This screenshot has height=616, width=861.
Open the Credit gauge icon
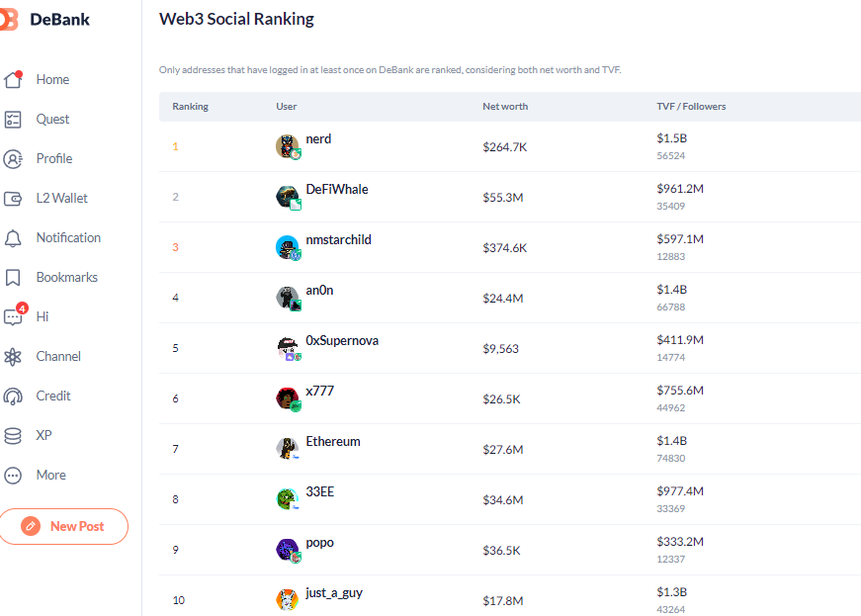(x=13, y=396)
